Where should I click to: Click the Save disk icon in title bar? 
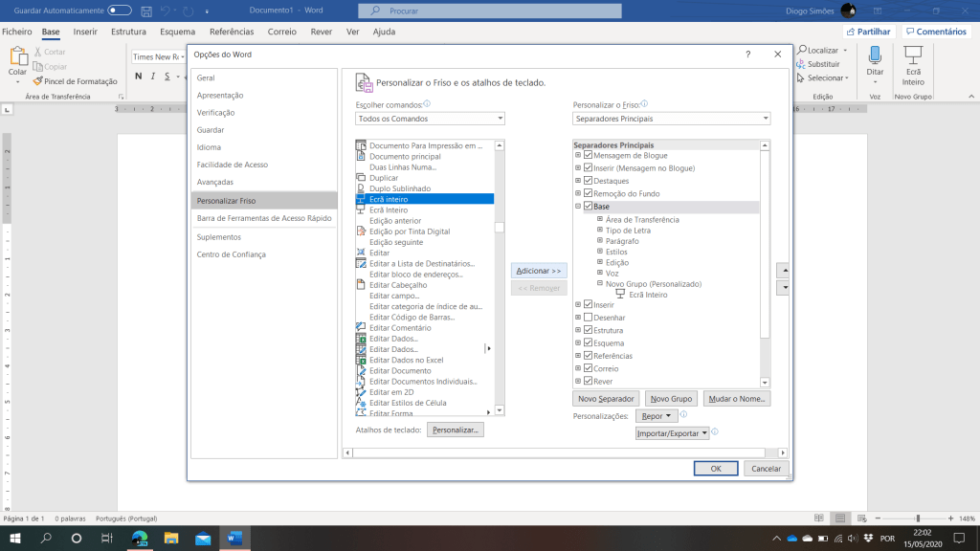click(x=145, y=11)
